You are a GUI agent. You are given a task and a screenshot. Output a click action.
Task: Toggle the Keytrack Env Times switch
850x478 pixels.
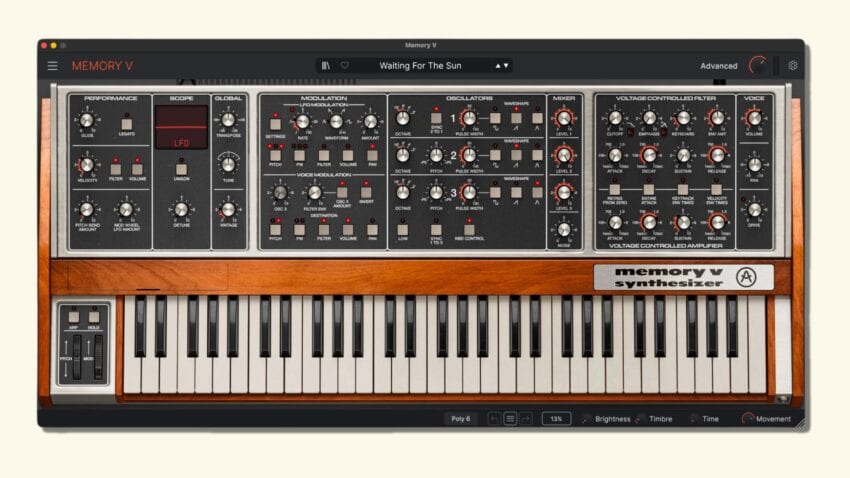tap(682, 189)
